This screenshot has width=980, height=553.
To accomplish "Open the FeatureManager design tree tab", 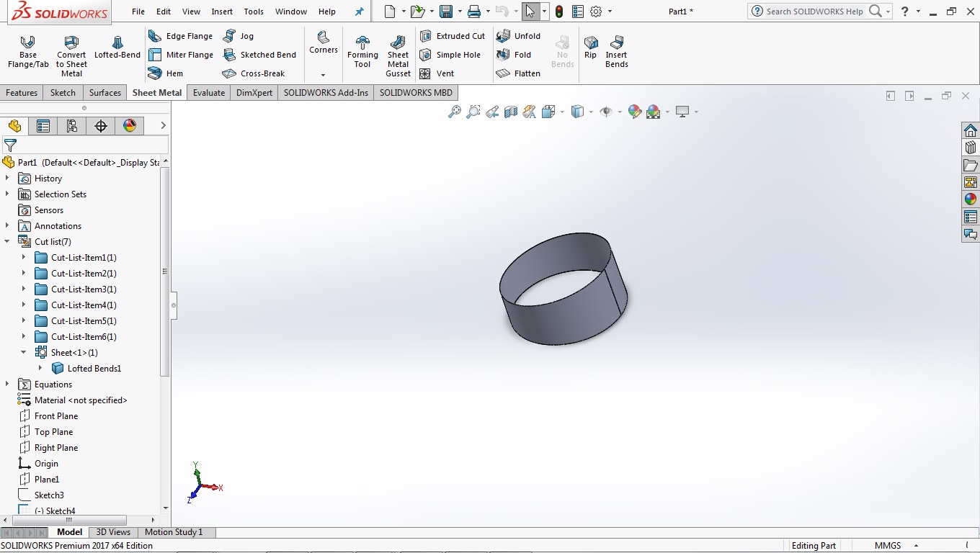I will (x=14, y=126).
